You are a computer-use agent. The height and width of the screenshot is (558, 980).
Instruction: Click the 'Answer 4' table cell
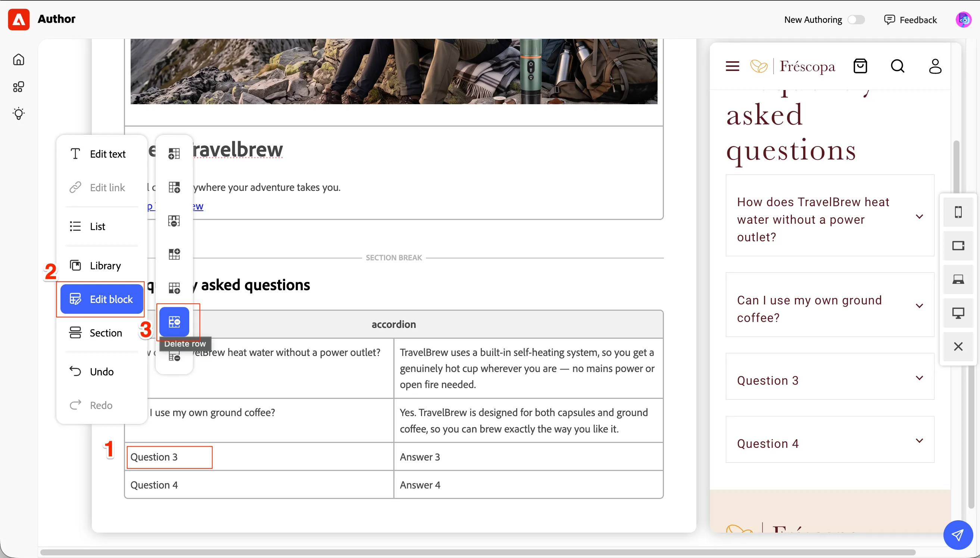pos(528,485)
